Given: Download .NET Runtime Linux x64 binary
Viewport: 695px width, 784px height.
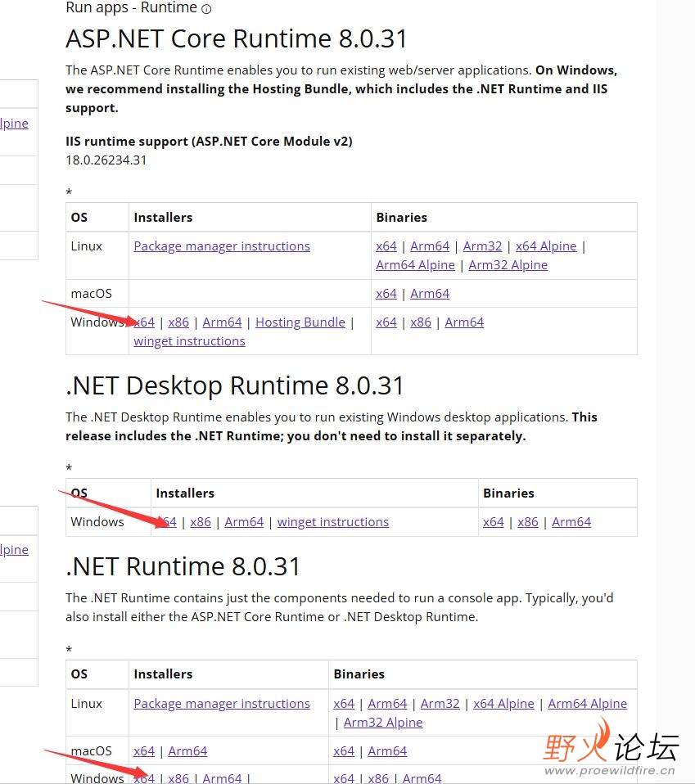Looking at the screenshot, I should (x=344, y=704).
